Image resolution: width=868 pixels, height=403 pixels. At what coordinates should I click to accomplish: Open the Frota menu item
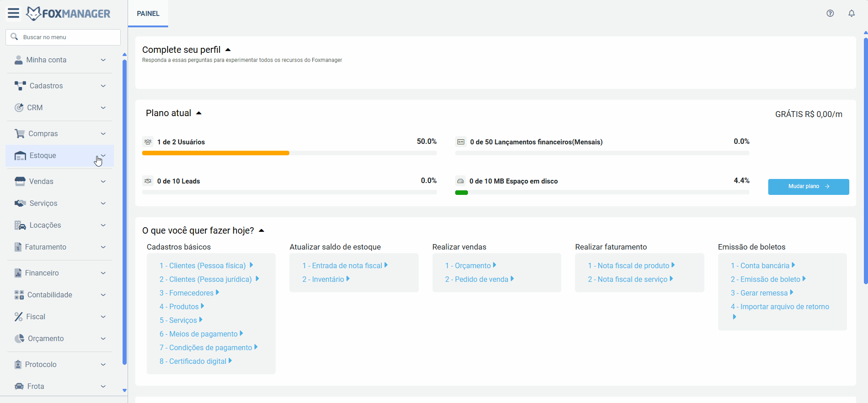(x=60, y=386)
